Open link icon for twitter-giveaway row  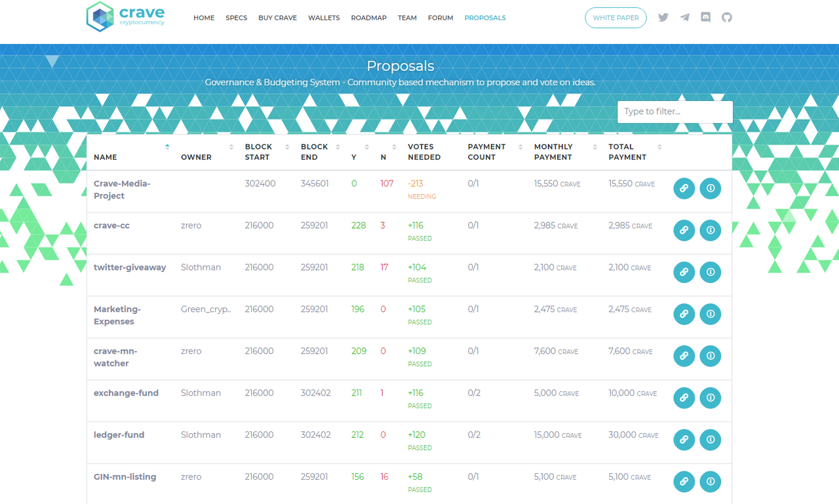click(x=684, y=272)
